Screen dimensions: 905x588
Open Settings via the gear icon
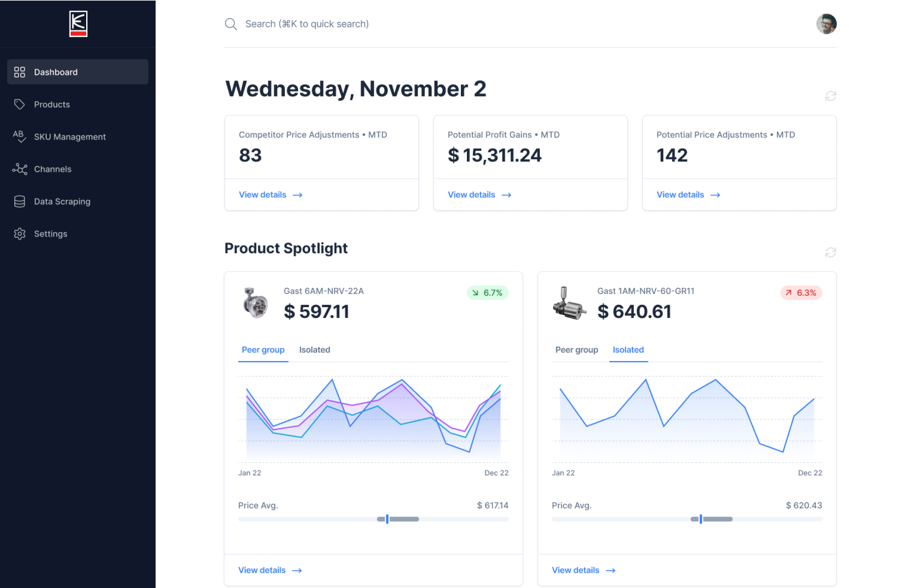[20, 234]
